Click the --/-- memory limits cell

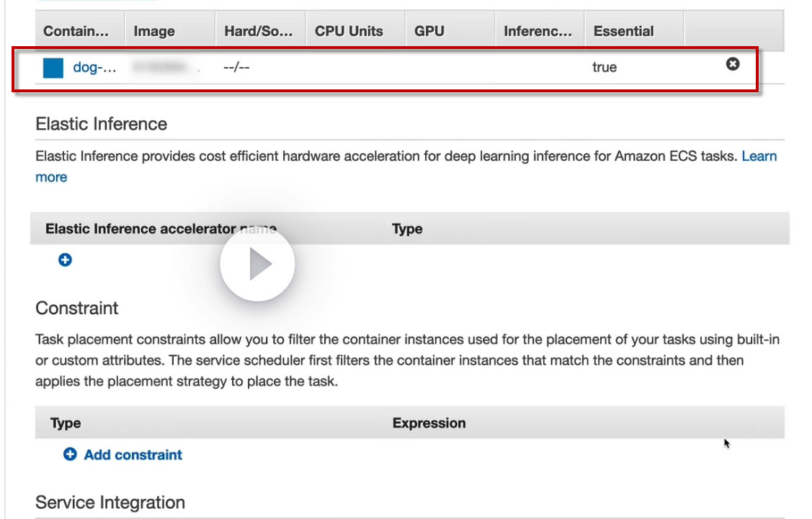click(x=237, y=68)
